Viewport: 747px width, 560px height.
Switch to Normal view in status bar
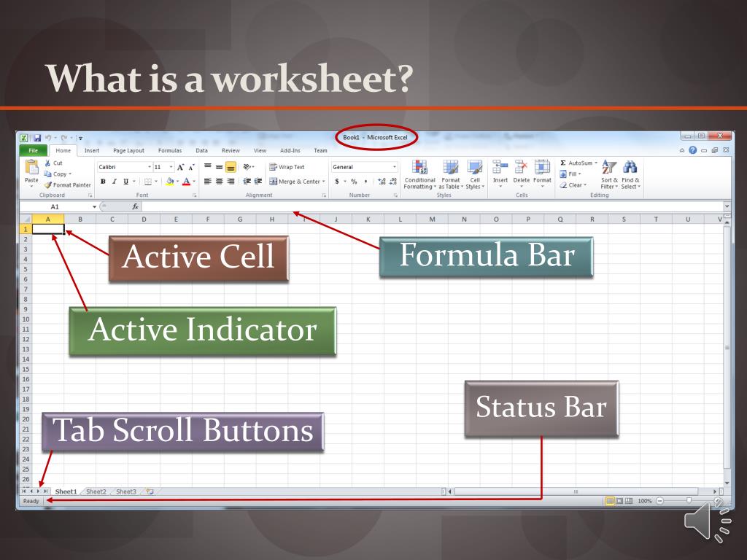point(610,501)
